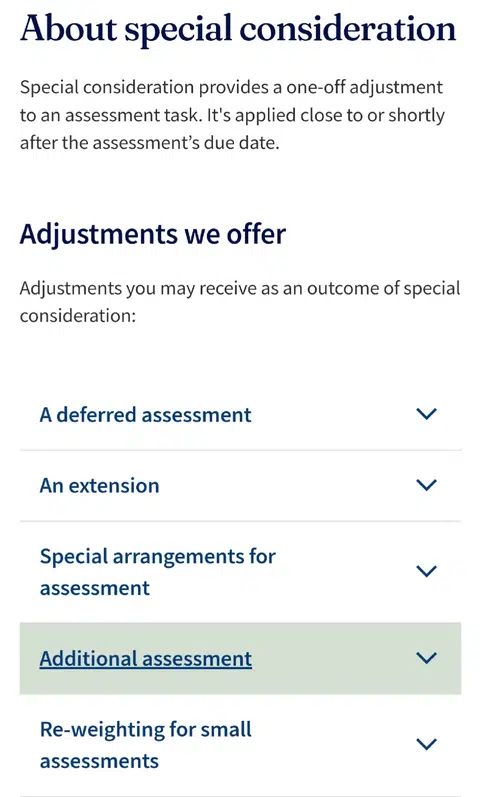Click the text about adjustments you may receive
480x797 pixels.
[240, 302]
